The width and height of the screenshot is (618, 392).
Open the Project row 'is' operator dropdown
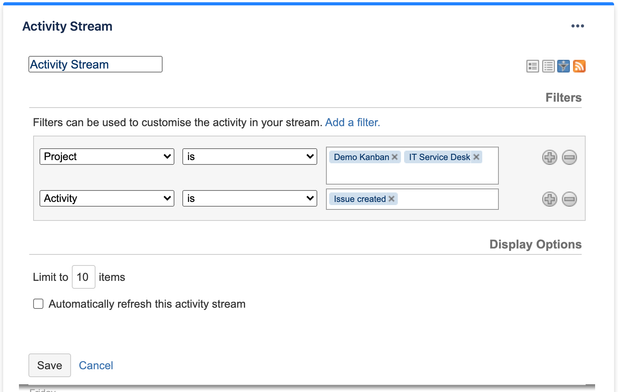point(249,156)
